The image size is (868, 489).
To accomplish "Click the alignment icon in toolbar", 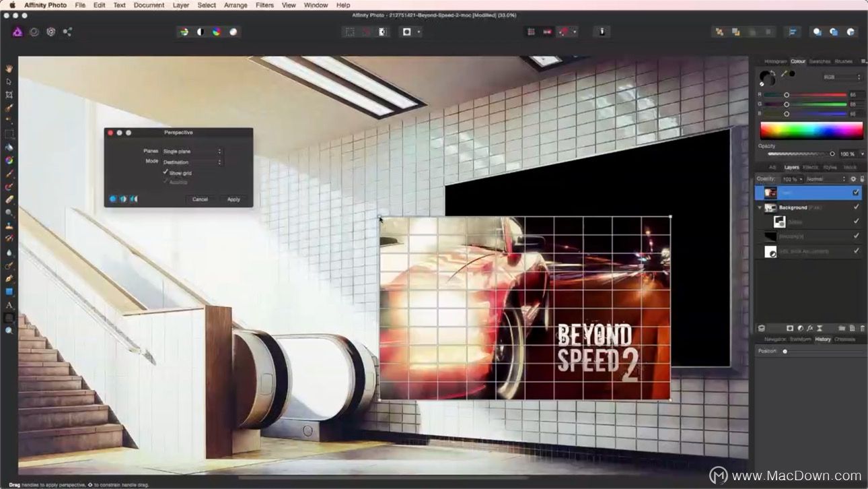I will (x=793, y=32).
